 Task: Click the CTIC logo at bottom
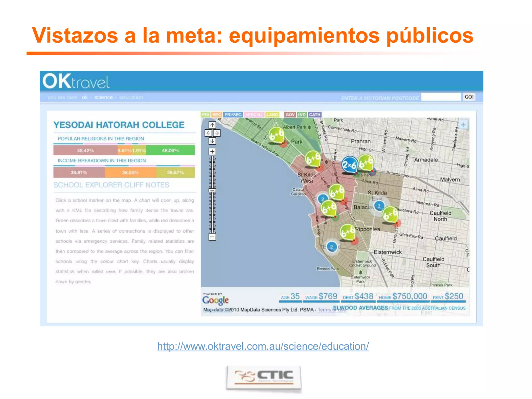coord(264,377)
